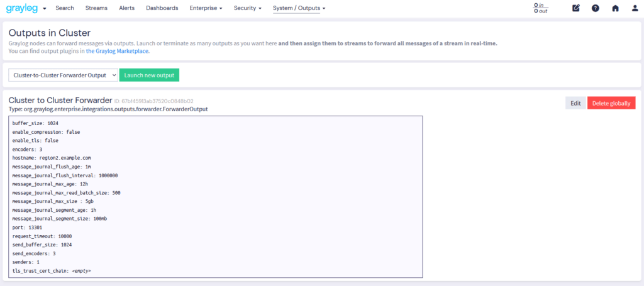Screen dimensions: 644x286
Task: Go to the Search page
Action: pos(64,8)
